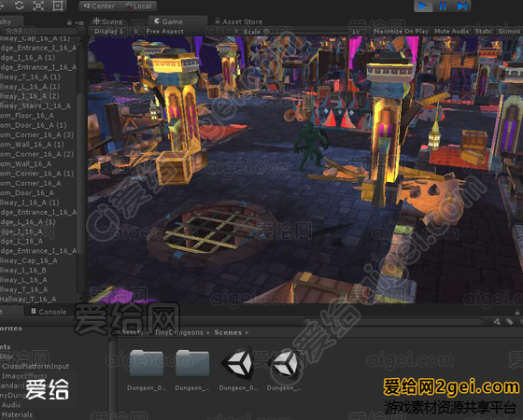Open the Asset Store tab
The image size is (523, 420).
click(238, 21)
